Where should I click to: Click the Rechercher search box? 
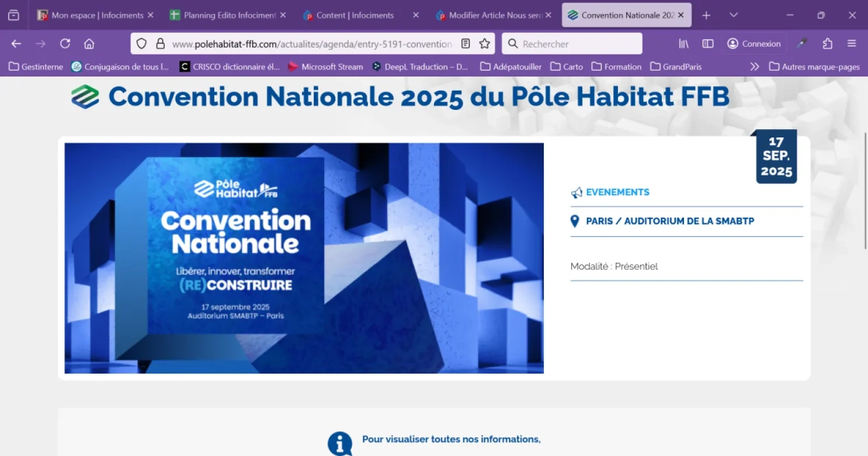[572, 44]
